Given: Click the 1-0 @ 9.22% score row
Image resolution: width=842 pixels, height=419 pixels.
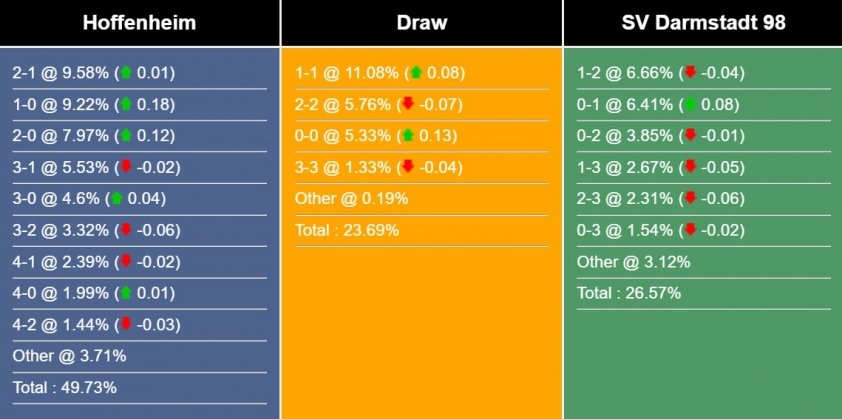Looking at the screenshot, I should point(64,104).
